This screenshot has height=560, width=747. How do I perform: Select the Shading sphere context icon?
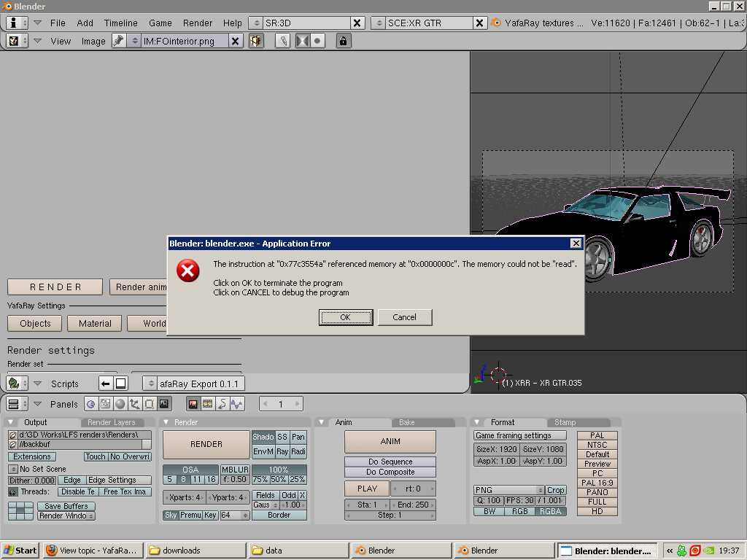pyautogui.click(x=120, y=404)
